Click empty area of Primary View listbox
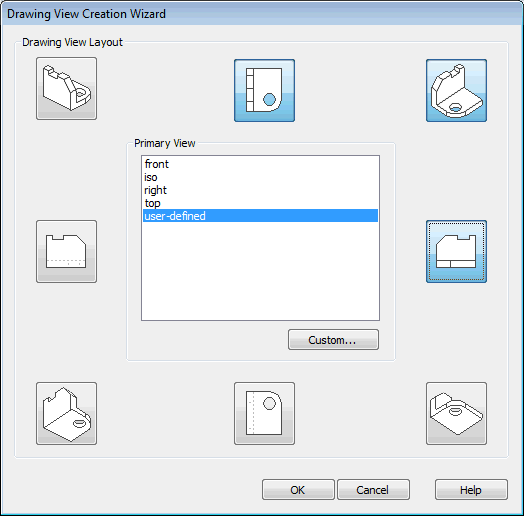 [x=260, y=271]
